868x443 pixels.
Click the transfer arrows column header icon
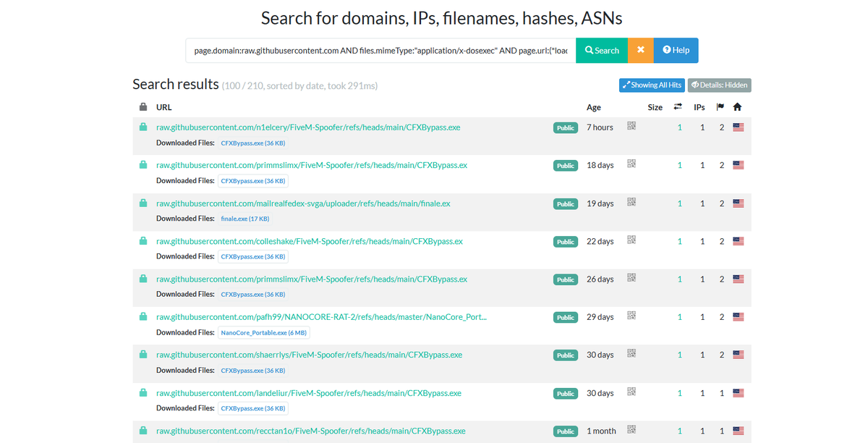678,107
